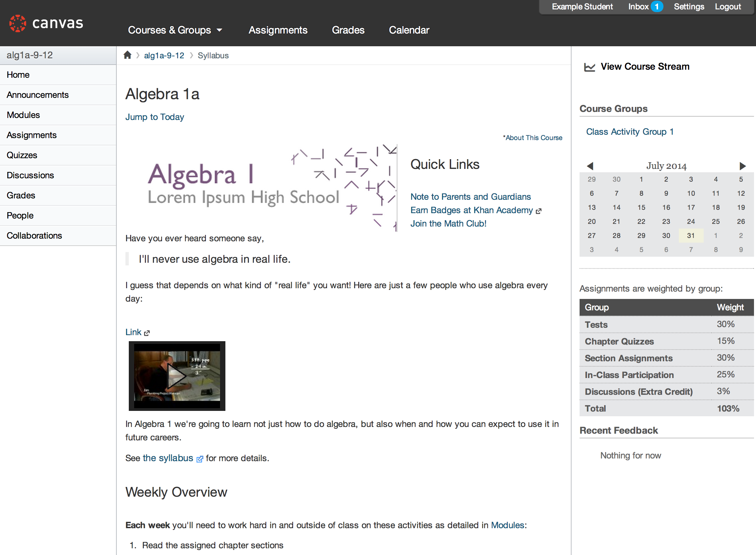This screenshot has height=555, width=756.
Task: Open Join the Math Club! link
Action: click(x=448, y=224)
